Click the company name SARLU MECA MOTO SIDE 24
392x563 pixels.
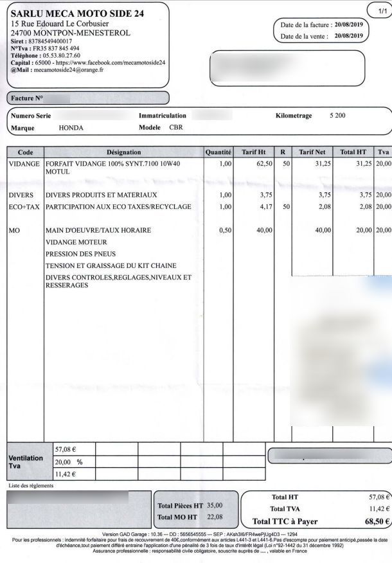click(78, 13)
